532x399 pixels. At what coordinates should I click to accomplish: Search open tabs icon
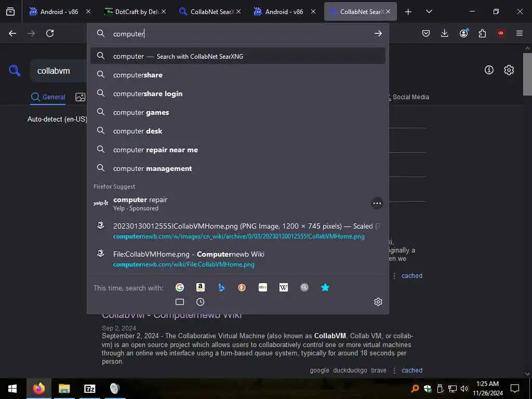(180, 302)
